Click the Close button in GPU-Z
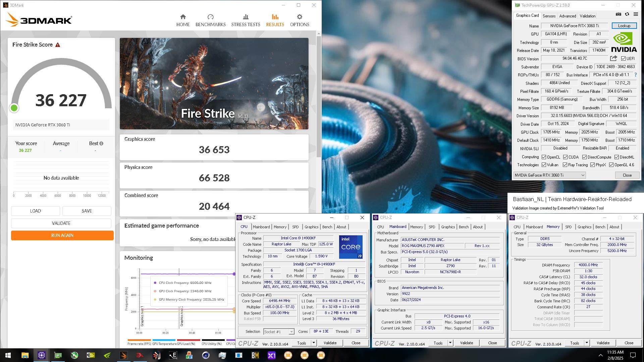 627,175
